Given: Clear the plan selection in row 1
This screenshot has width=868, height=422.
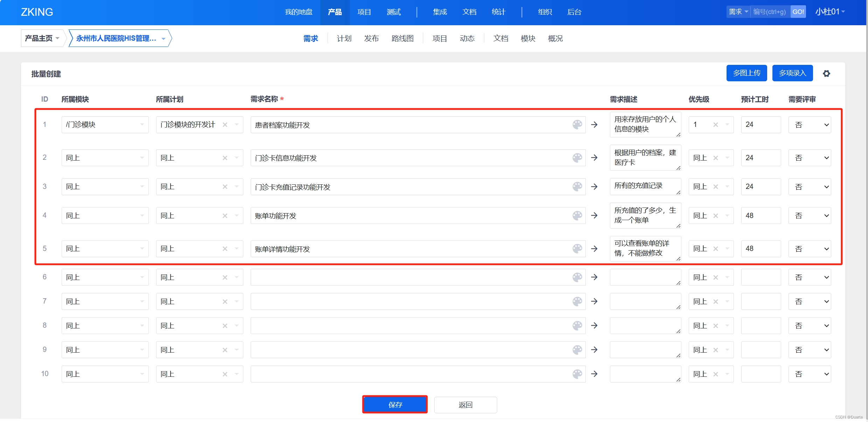Looking at the screenshot, I should (225, 124).
